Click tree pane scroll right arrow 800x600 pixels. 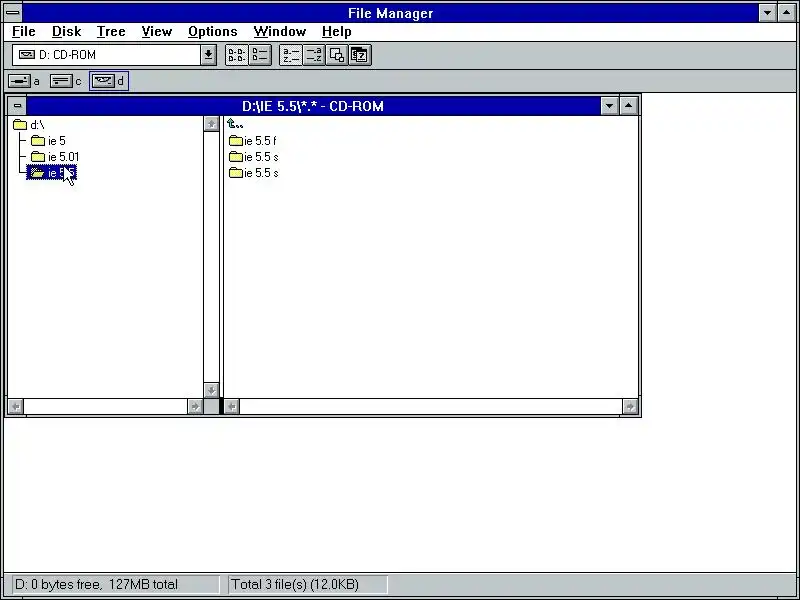point(195,407)
